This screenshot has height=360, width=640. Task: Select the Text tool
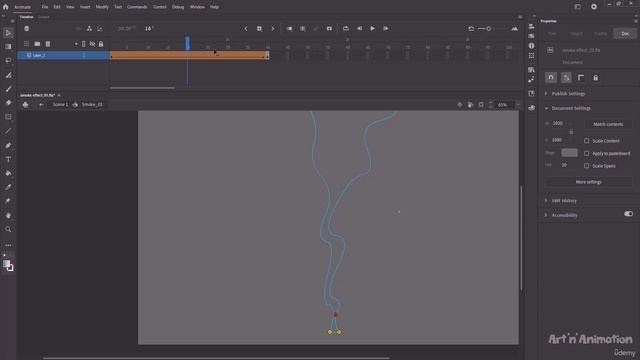point(8,159)
